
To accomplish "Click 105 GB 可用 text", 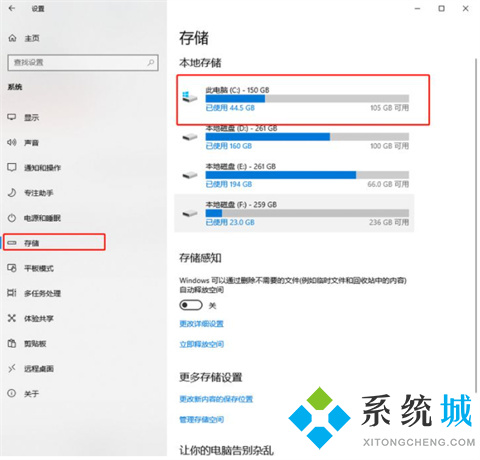I will (x=389, y=108).
